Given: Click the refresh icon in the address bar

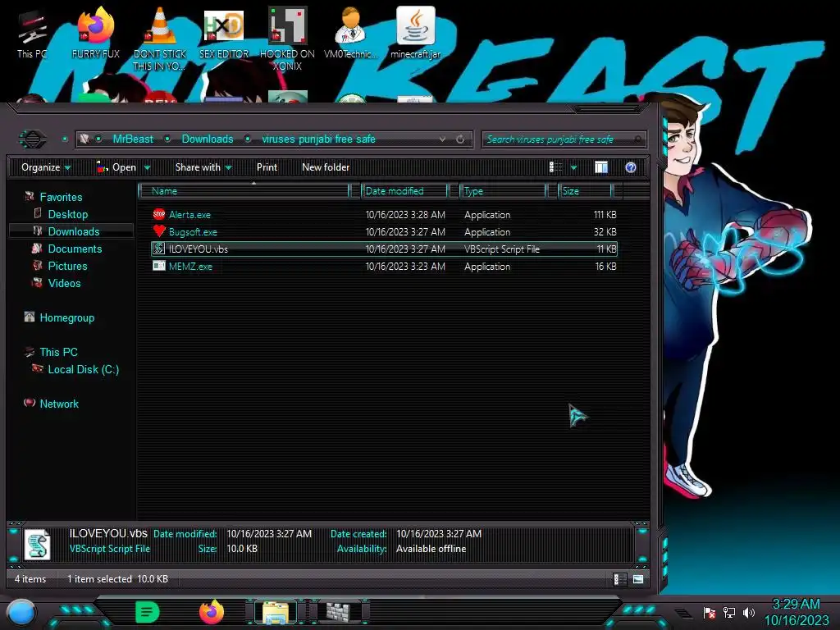Looking at the screenshot, I should point(460,139).
